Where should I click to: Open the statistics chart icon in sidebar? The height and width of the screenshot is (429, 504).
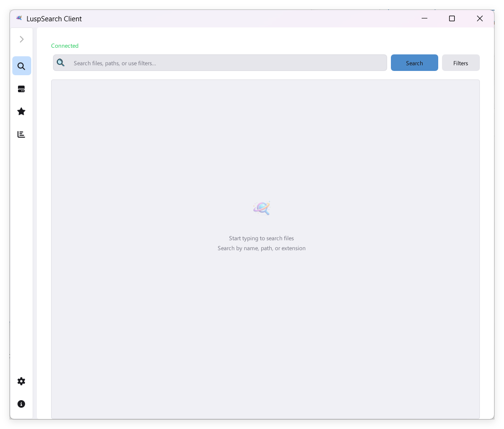point(21,134)
